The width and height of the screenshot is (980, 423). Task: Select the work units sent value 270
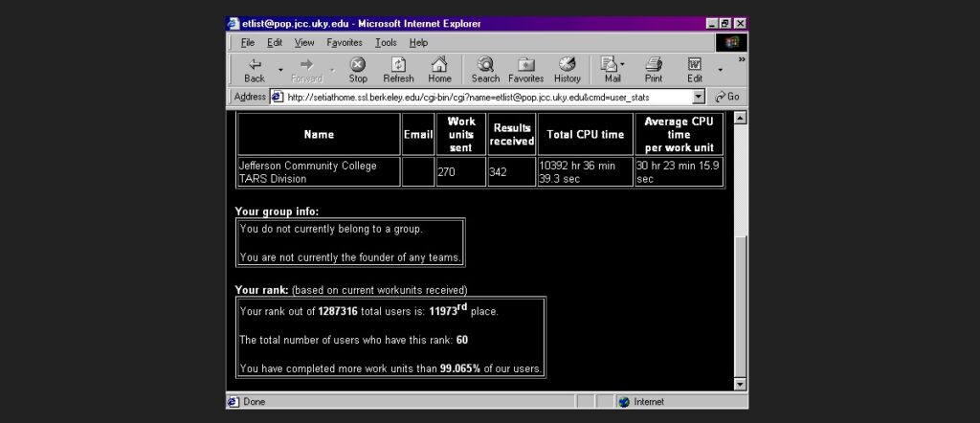coord(446,172)
